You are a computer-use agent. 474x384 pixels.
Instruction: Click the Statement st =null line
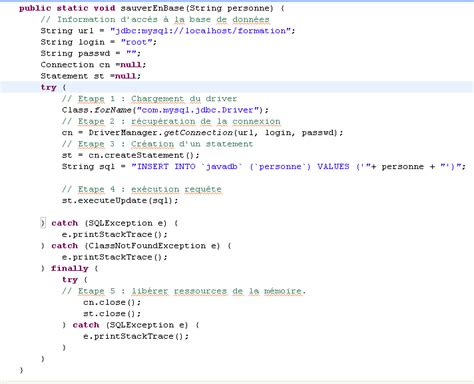point(91,76)
